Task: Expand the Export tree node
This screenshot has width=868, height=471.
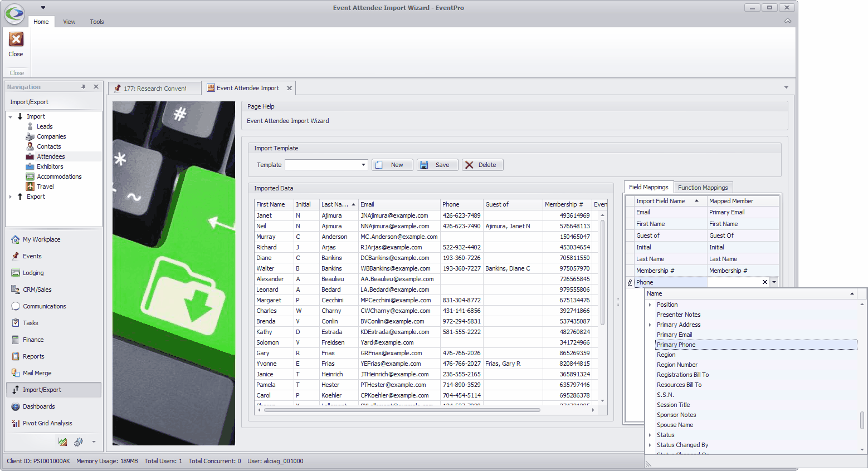Action: (x=10, y=197)
